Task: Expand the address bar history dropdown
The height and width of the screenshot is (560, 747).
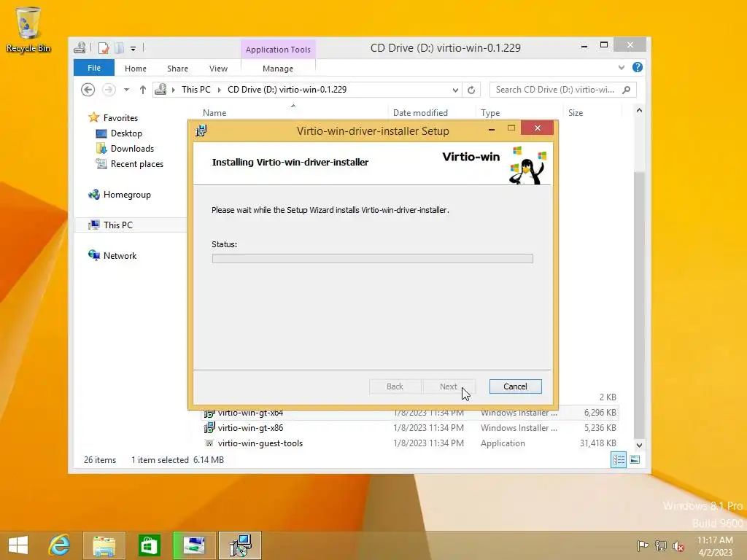Action: tap(455, 90)
